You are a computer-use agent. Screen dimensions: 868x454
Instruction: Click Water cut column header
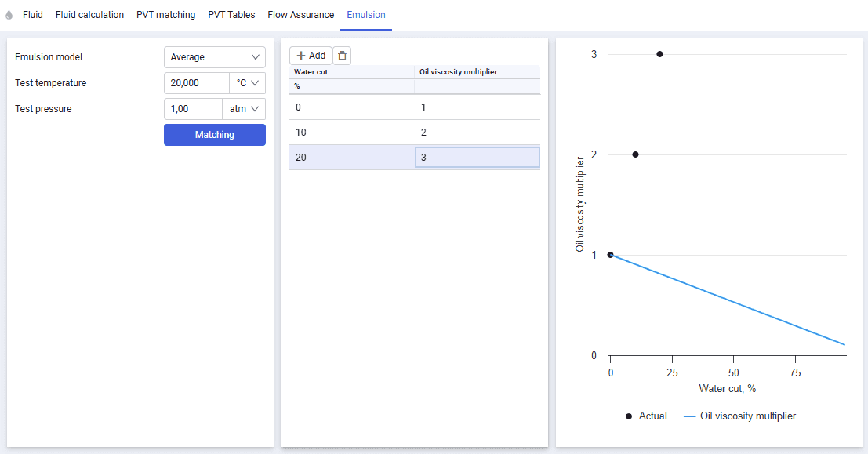pos(352,72)
